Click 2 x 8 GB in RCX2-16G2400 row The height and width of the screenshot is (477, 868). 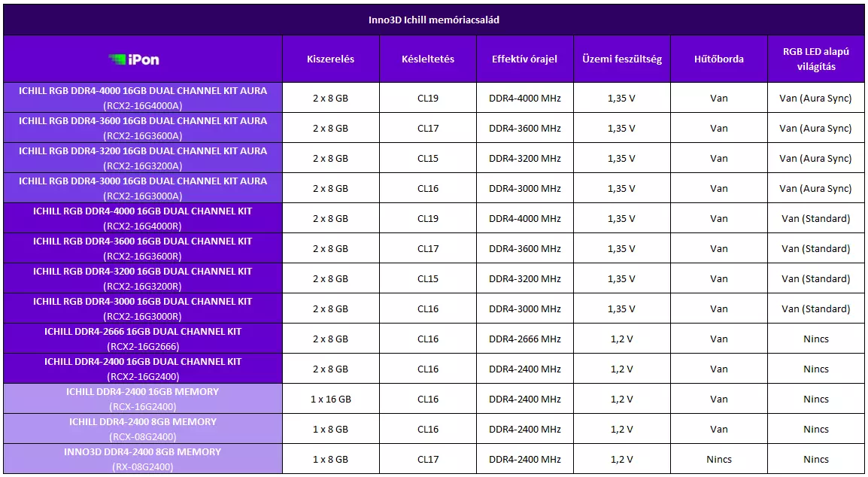click(x=330, y=369)
